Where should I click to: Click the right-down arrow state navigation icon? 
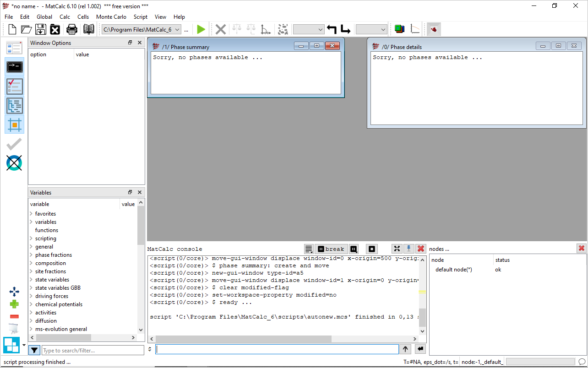pyautogui.click(x=346, y=29)
